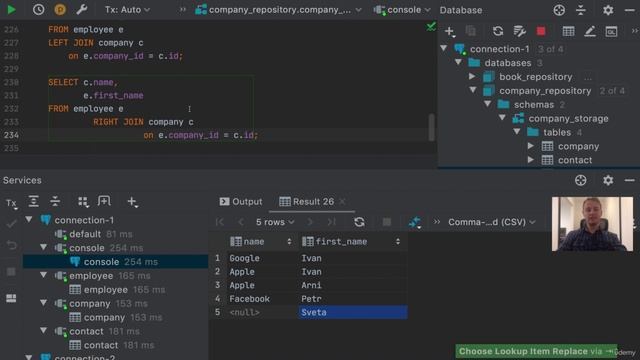The height and width of the screenshot is (360, 640).
Task: Click the Database panel crosshair locate icon
Action: (559, 10)
